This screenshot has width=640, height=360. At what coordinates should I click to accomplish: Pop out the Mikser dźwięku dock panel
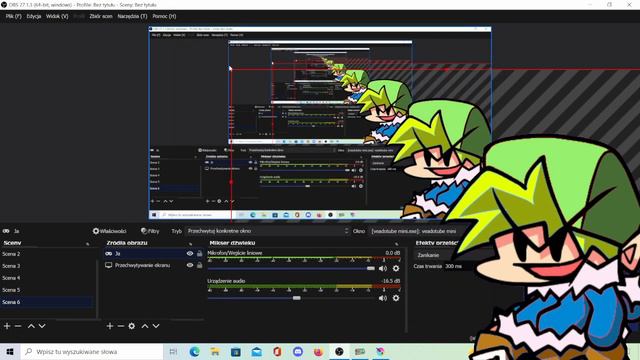point(396,244)
